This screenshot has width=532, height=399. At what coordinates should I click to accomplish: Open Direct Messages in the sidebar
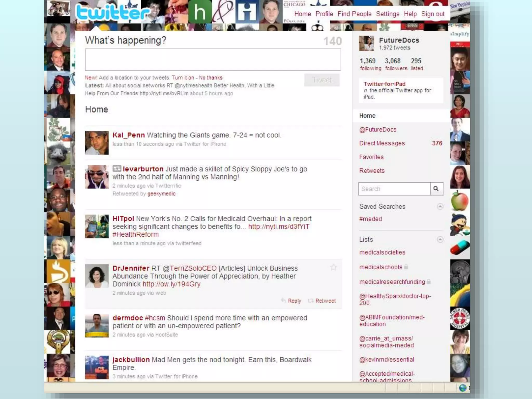point(382,143)
